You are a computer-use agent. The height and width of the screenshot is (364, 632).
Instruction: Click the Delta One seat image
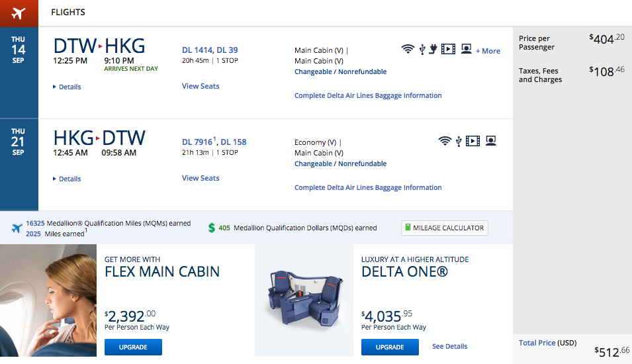pos(305,300)
